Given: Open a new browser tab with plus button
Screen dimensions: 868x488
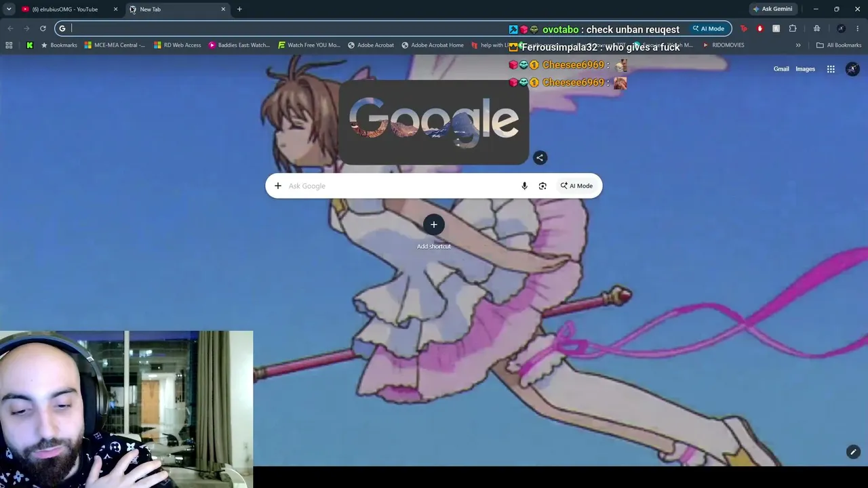Looking at the screenshot, I should [x=239, y=9].
